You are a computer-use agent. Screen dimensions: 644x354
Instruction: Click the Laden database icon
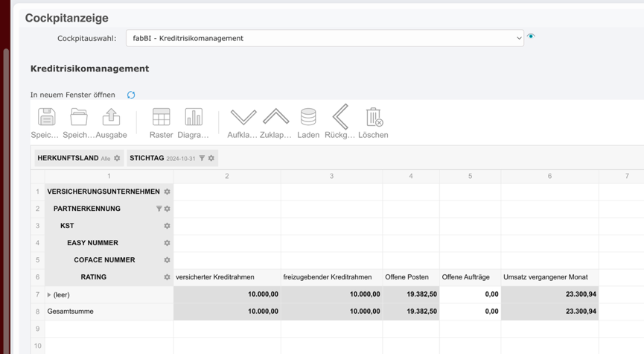point(308,117)
